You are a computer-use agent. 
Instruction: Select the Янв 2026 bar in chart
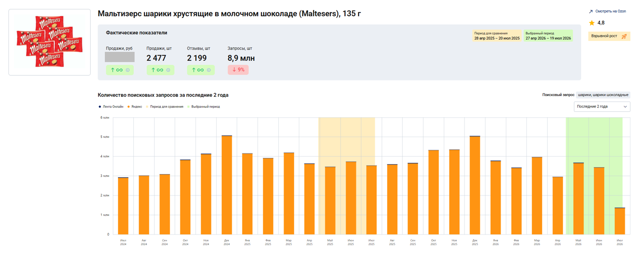pyautogui.click(x=495, y=197)
